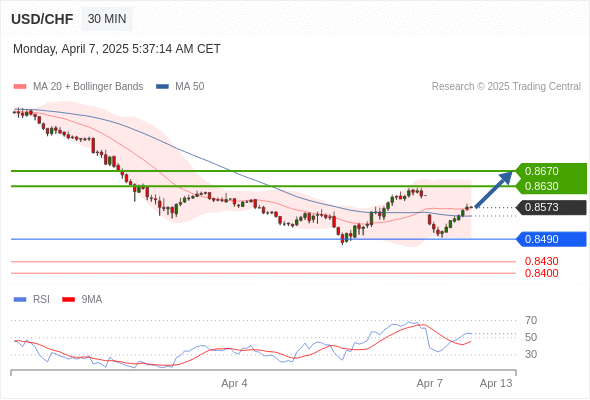Click the RSI 30 level label
Image resolution: width=590 pixels, height=400 pixels.
point(531,354)
